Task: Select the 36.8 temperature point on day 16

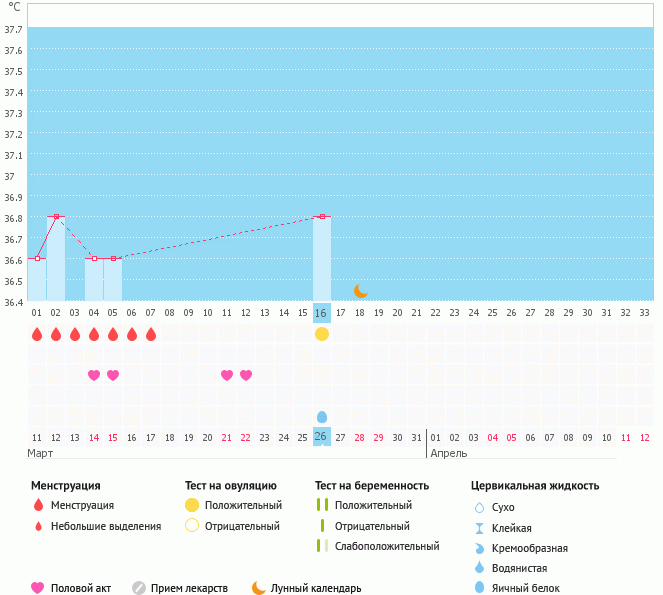Action: click(x=322, y=216)
